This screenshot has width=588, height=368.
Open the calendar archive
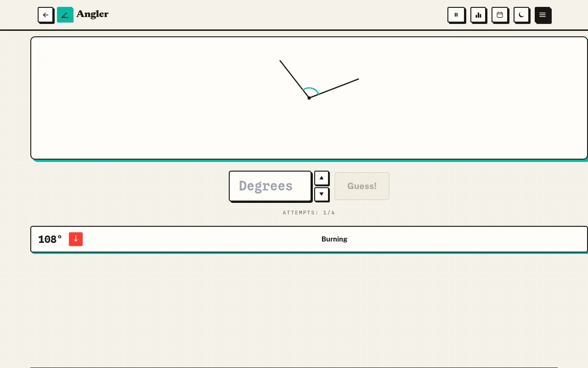[500, 15]
